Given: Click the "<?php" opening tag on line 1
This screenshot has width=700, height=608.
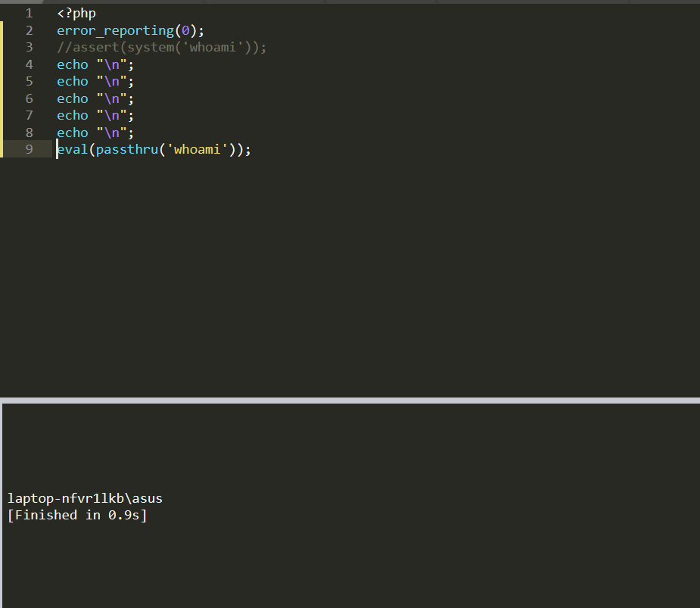Looking at the screenshot, I should coord(75,13).
